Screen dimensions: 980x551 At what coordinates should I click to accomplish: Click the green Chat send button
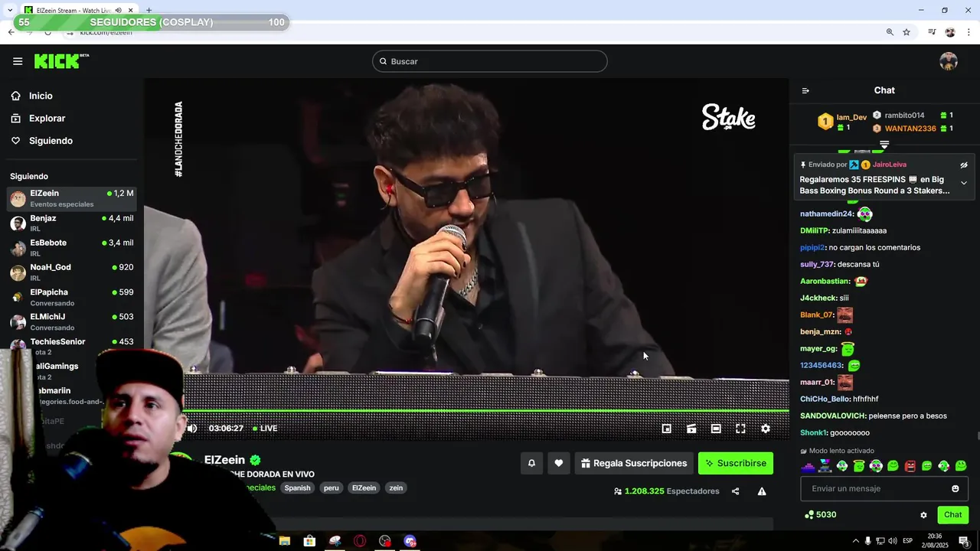coord(952,515)
